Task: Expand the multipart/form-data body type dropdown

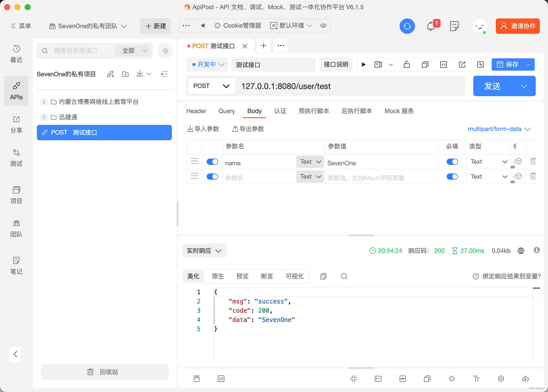Action: click(499, 129)
